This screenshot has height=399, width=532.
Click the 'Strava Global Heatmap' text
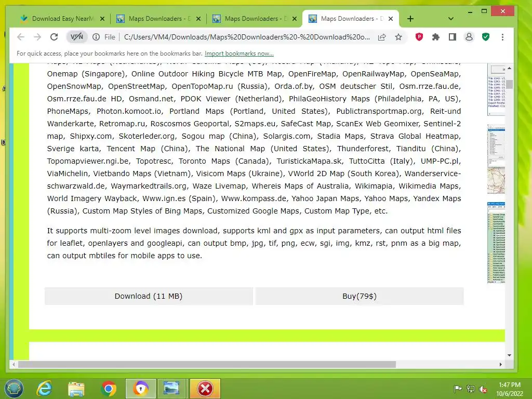(415, 136)
